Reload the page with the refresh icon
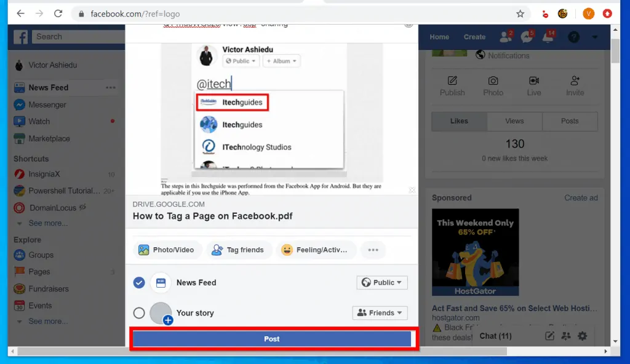This screenshot has height=364, width=630. coord(58,14)
